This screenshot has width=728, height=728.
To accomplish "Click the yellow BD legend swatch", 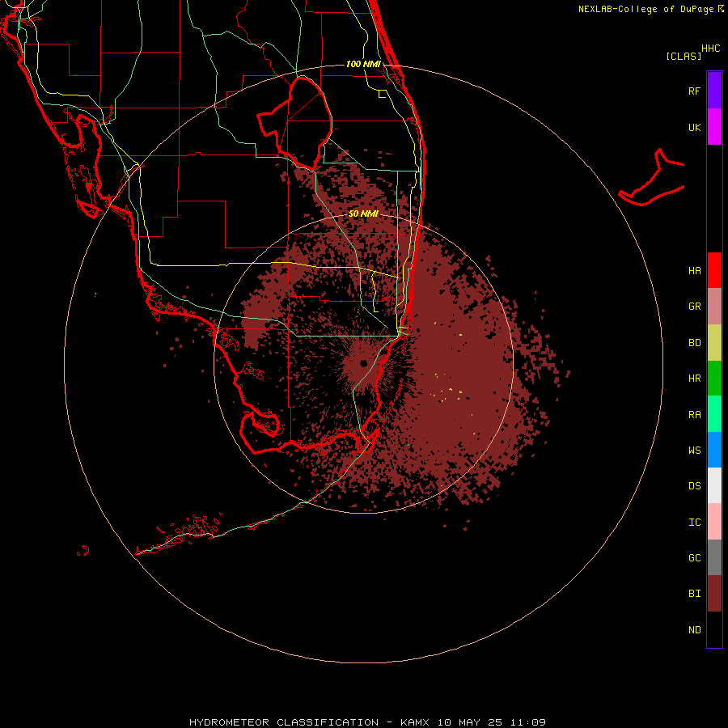I will click(x=714, y=343).
